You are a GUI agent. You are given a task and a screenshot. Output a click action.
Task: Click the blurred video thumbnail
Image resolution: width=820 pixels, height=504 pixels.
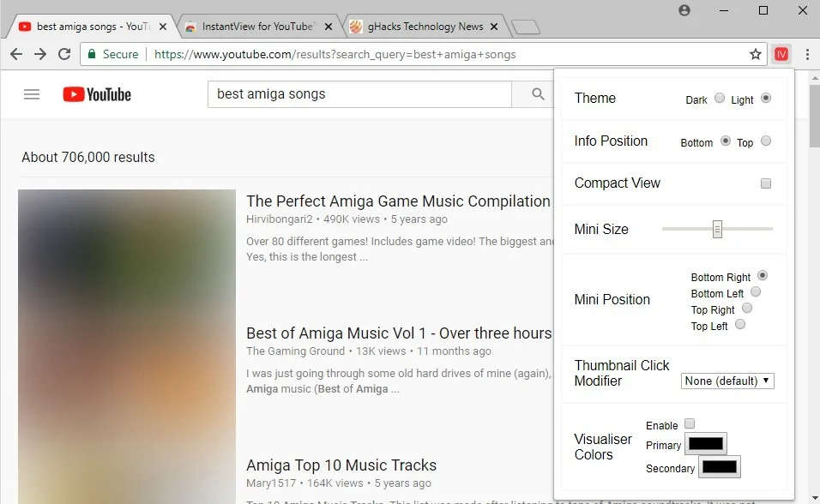point(127,346)
